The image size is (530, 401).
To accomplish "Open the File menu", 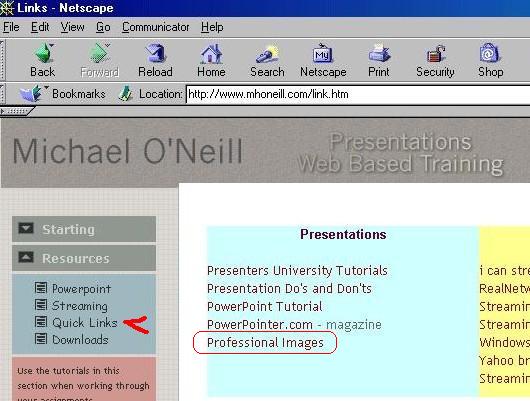I will coord(11,27).
